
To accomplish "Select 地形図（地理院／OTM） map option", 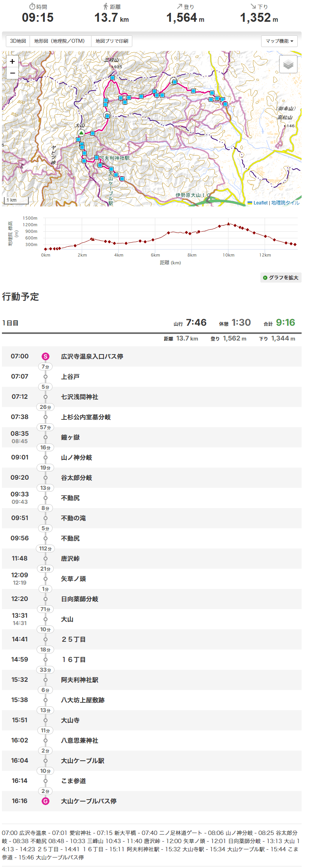I will point(60,41).
